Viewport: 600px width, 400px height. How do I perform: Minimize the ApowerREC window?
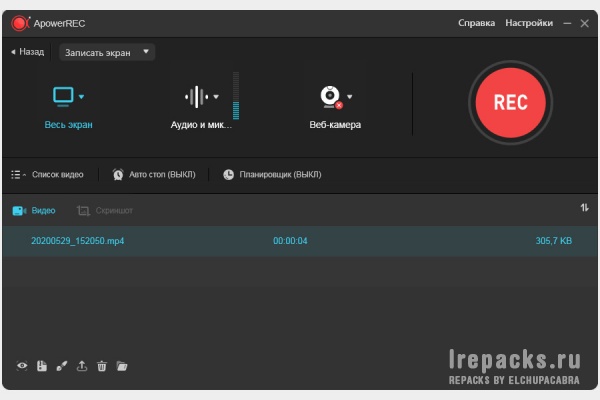click(567, 23)
